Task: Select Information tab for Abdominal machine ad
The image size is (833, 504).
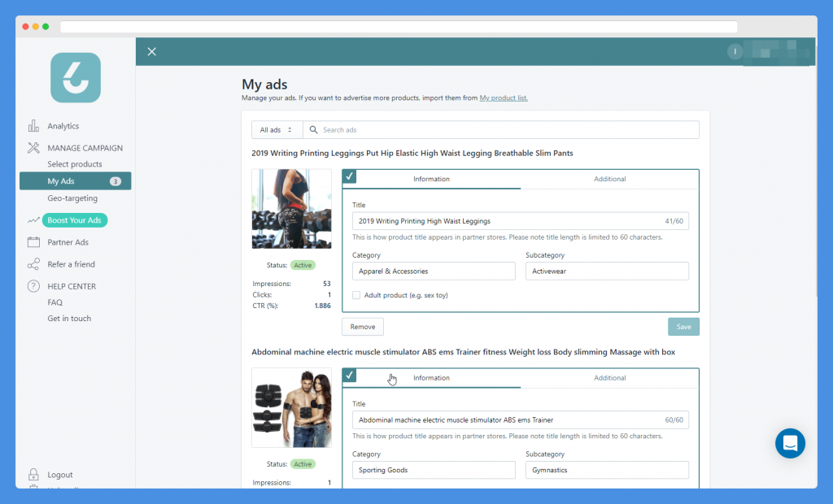Action: tap(431, 378)
